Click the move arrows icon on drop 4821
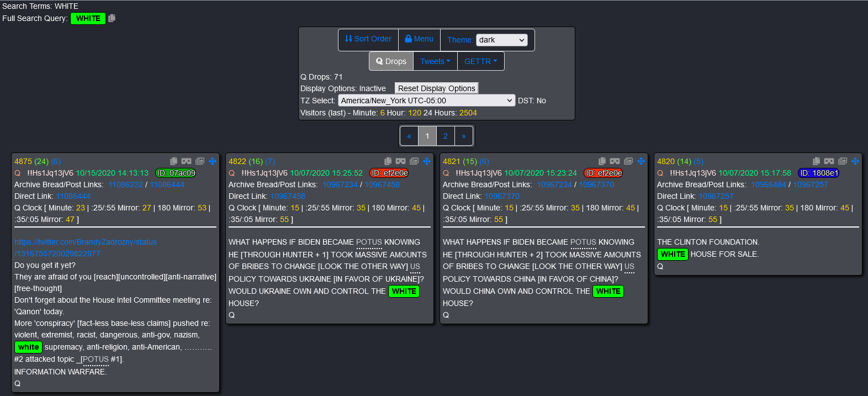868x396 pixels. pyautogui.click(x=641, y=161)
